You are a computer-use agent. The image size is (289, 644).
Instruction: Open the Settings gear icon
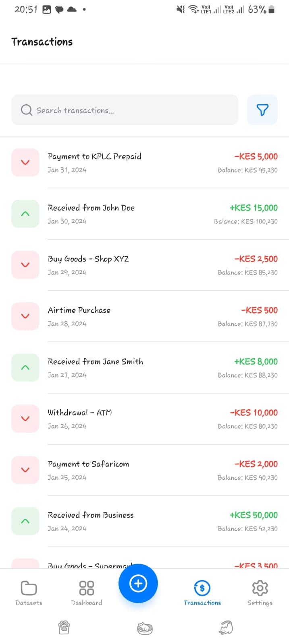260,587
